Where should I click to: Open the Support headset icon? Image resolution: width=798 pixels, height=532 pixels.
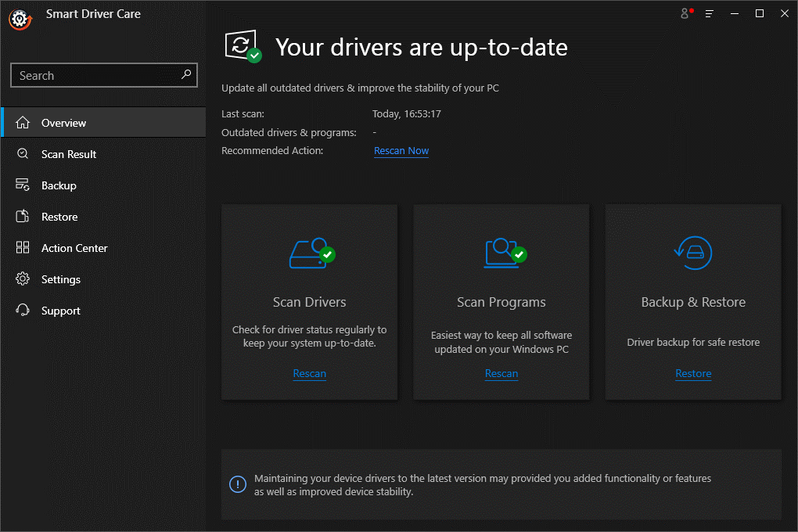23,311
